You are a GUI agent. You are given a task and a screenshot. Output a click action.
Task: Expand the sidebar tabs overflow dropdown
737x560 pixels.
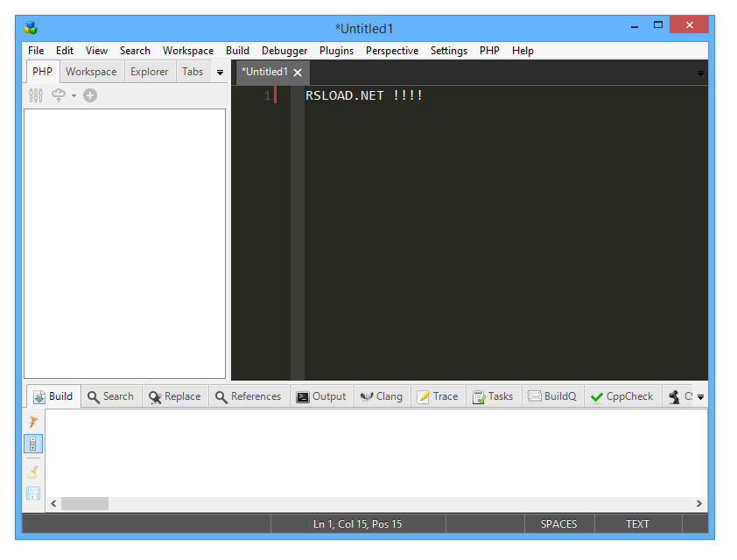(x=220, y=73)
